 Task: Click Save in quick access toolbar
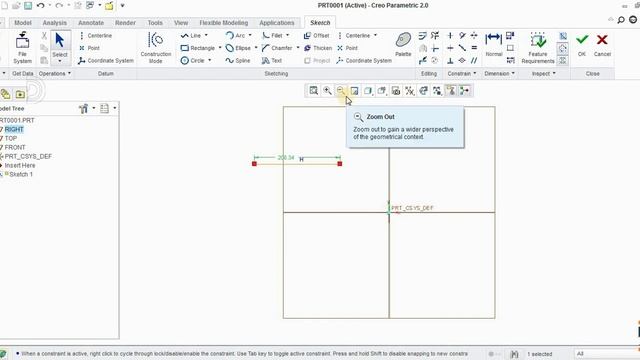28,6
